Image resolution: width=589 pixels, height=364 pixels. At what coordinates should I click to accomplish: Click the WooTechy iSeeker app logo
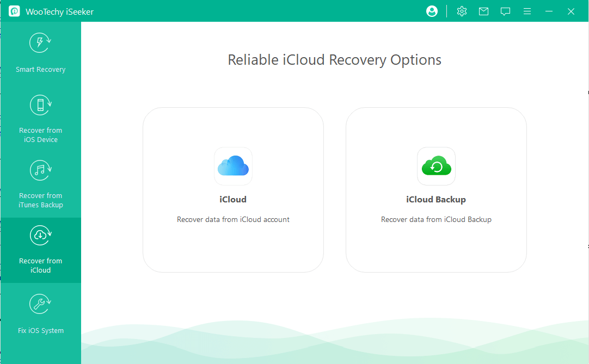(15, 11)
